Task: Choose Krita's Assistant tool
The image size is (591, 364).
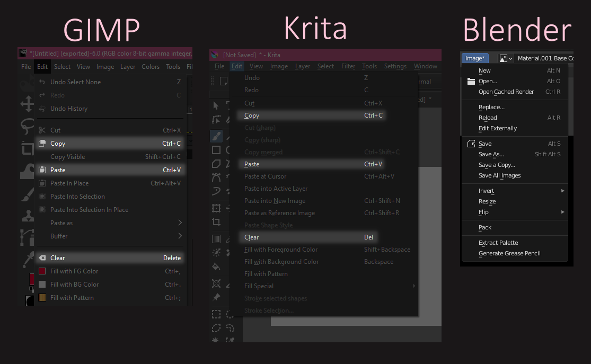Action: (x=216, y=283)
